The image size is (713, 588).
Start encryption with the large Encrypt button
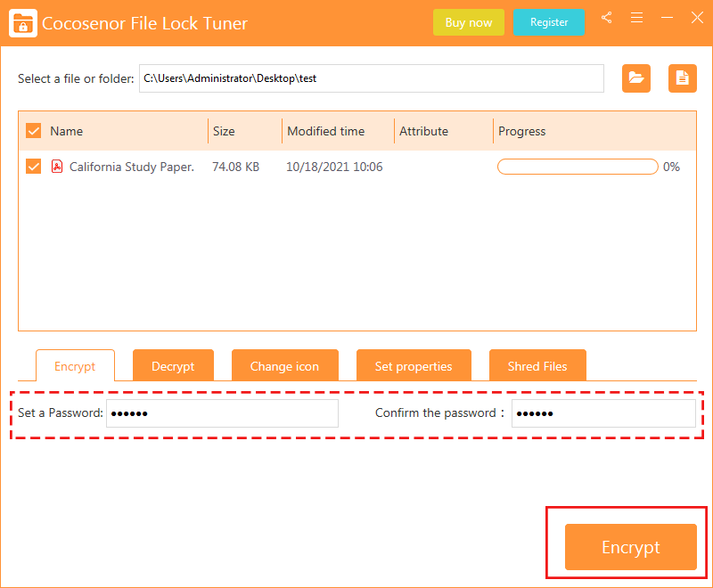[x=631, y=547]
